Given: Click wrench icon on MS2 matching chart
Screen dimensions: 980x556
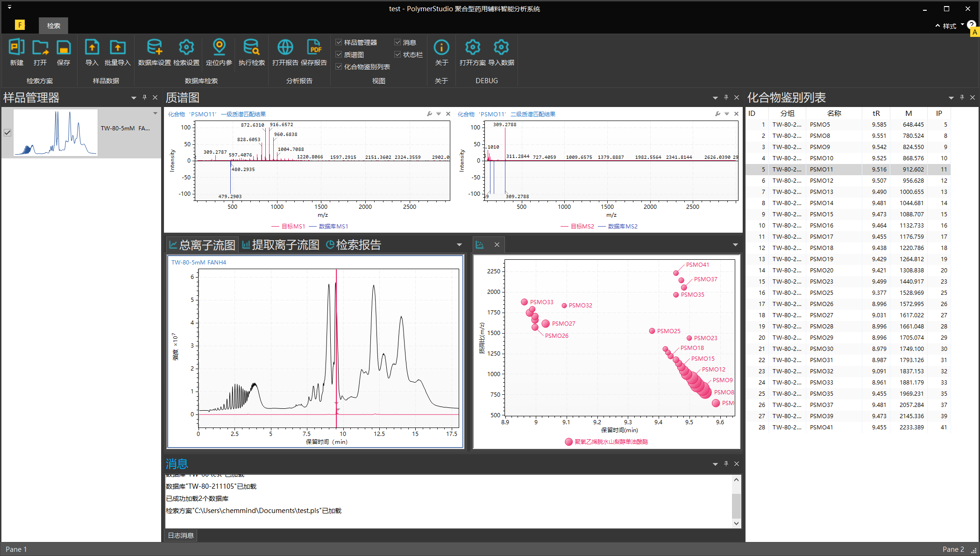Looking at the screenshot, I should pyautogui.click(x=717, y=114).
